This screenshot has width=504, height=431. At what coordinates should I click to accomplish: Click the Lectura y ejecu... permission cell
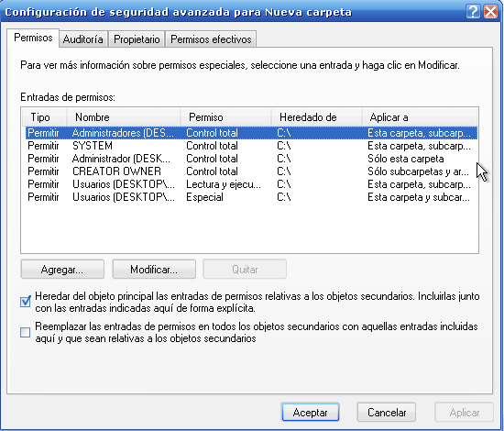pos(224,184)
